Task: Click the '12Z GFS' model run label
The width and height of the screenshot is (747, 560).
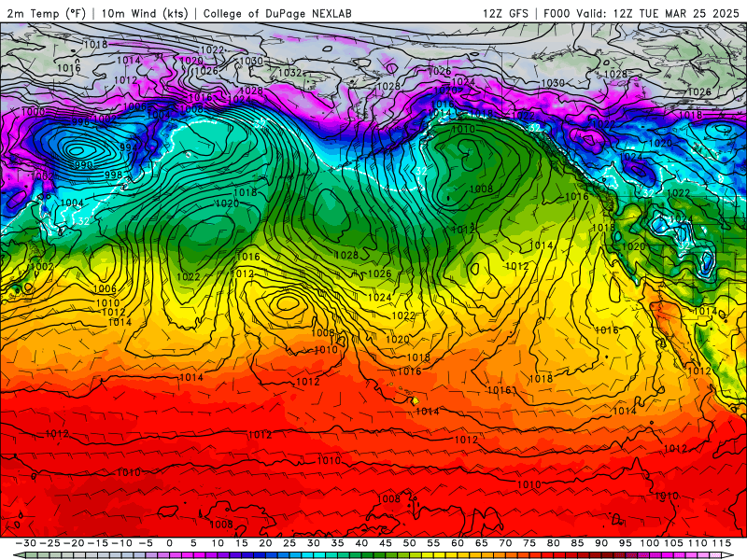Action: coord(505,13)
